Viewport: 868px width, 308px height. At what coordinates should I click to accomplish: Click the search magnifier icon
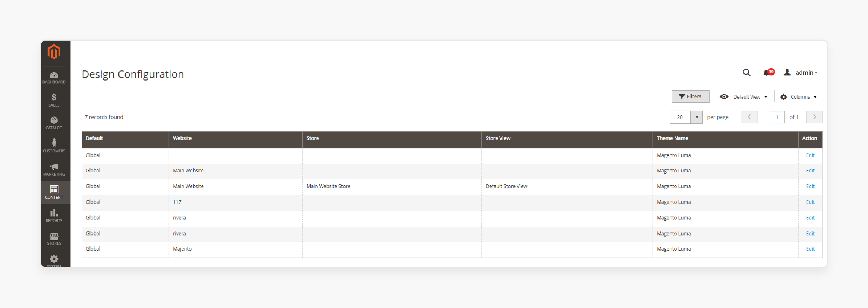coord(746,73)
